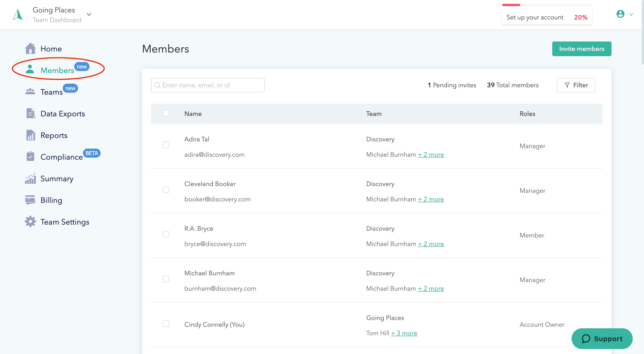The height and width of the screenshot is (354, 644).
Task: Click the name, email, or id search field
Action: (x=208, y=85)
